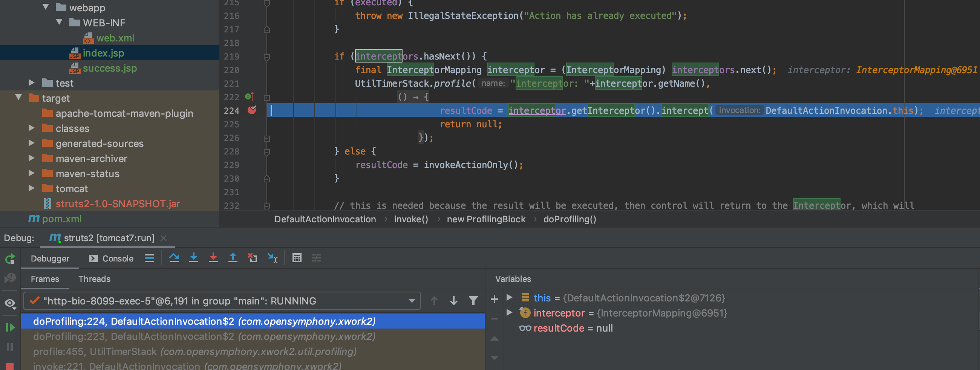Open the thread selector dropdown
The image size is (980, 370).
click(412, 301)
